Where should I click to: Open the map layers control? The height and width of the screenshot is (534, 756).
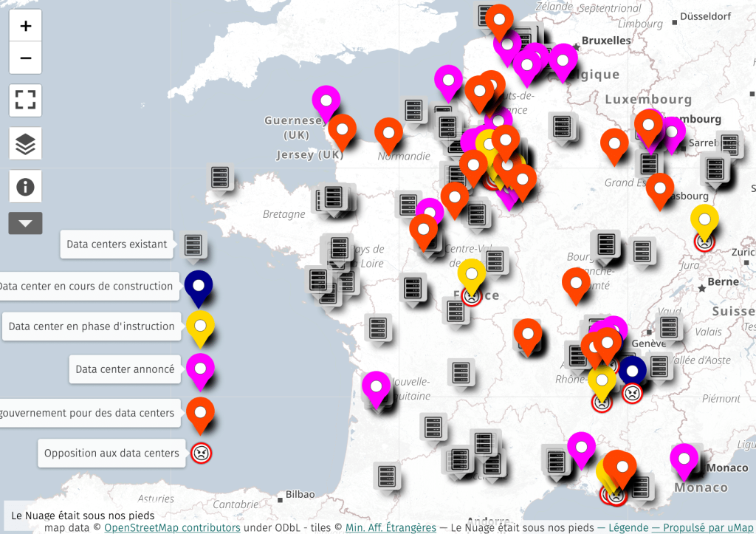[26, 144]
